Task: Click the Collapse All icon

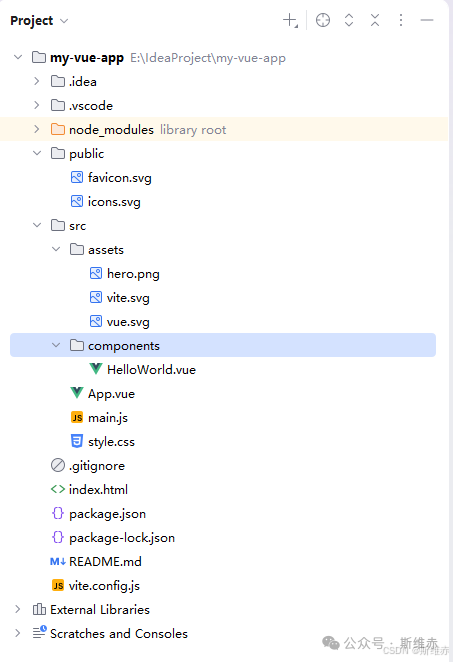Action: 375,20
